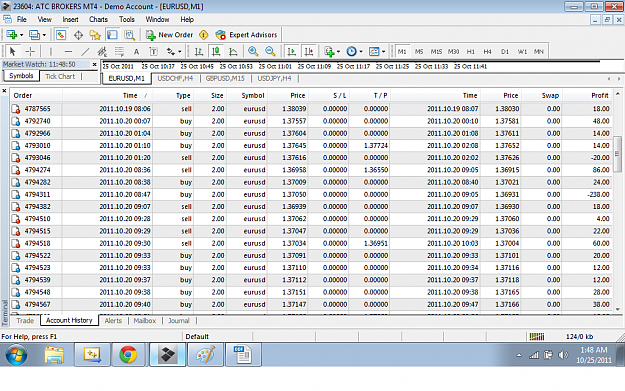Select the Fibonacci Retracement tool
The image size is (625, 391).
[119, 51]
